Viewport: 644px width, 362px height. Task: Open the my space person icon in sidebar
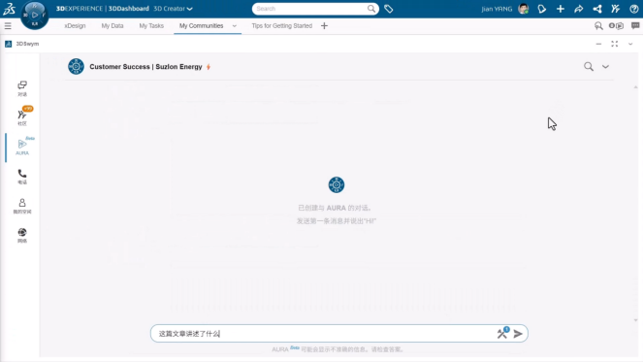point(22,207)
